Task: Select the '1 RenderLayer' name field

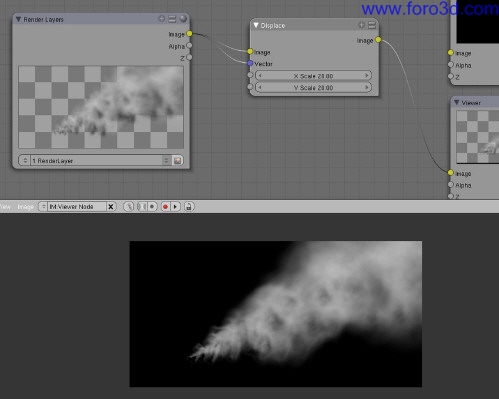Action: (97, 160)
